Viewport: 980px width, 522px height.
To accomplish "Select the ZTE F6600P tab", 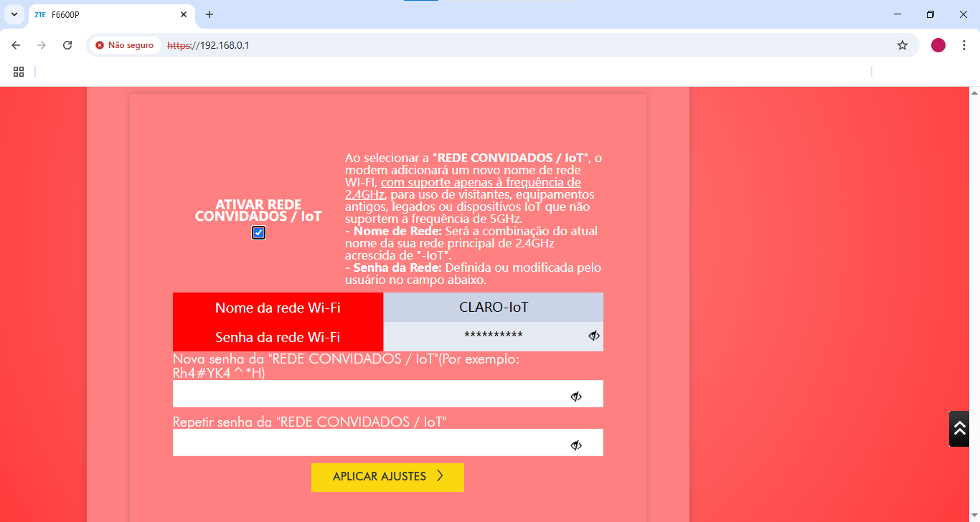I will coord(108,14).
